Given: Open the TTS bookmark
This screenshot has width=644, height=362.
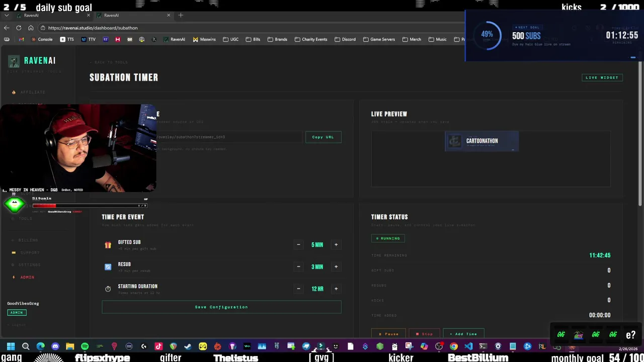Looking at the screenshot, I should pyautogui.click(x=67, y=39).
